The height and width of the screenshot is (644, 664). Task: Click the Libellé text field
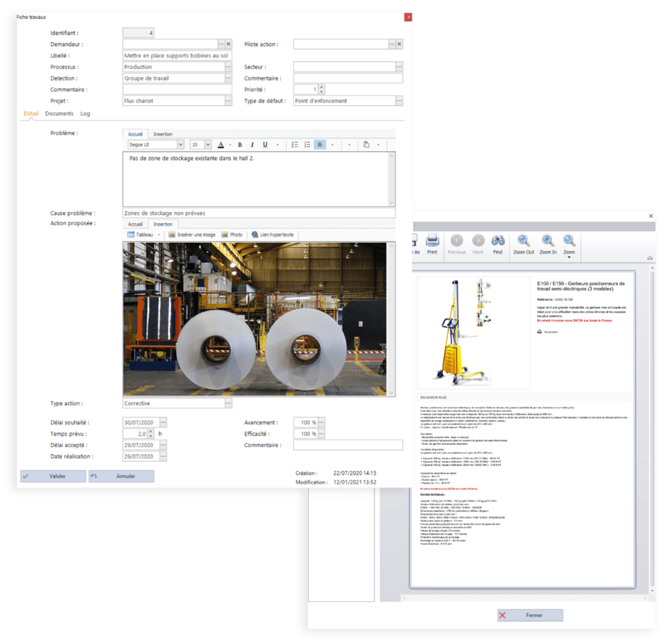click(177, 56)
